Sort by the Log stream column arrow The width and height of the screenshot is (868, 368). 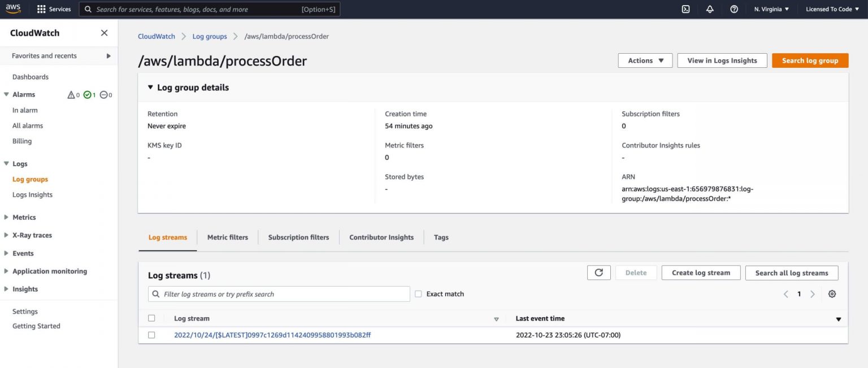[x=496, y=318]
